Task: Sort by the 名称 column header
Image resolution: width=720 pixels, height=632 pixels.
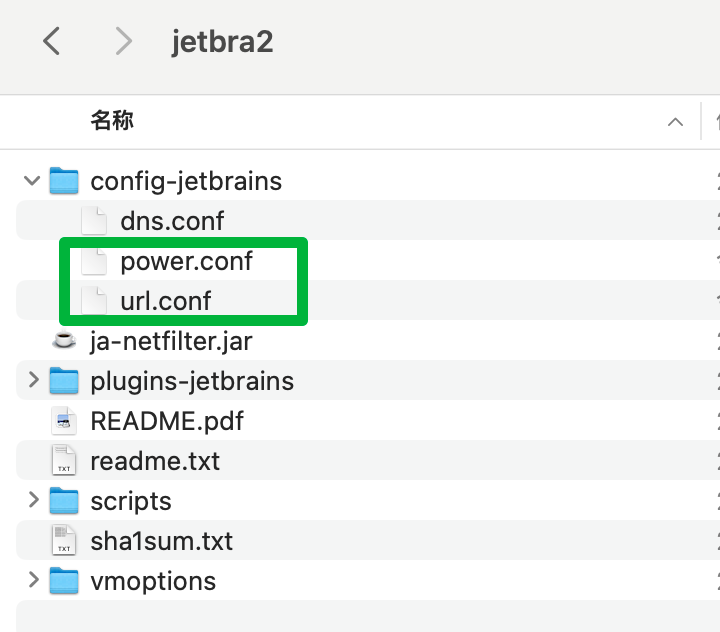Action: (x=112, y=120)
